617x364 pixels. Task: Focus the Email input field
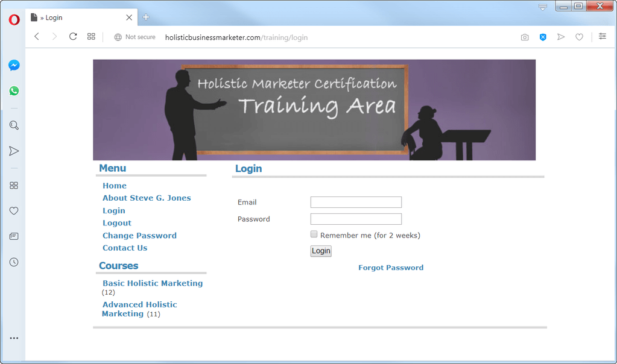click(356, 202)
